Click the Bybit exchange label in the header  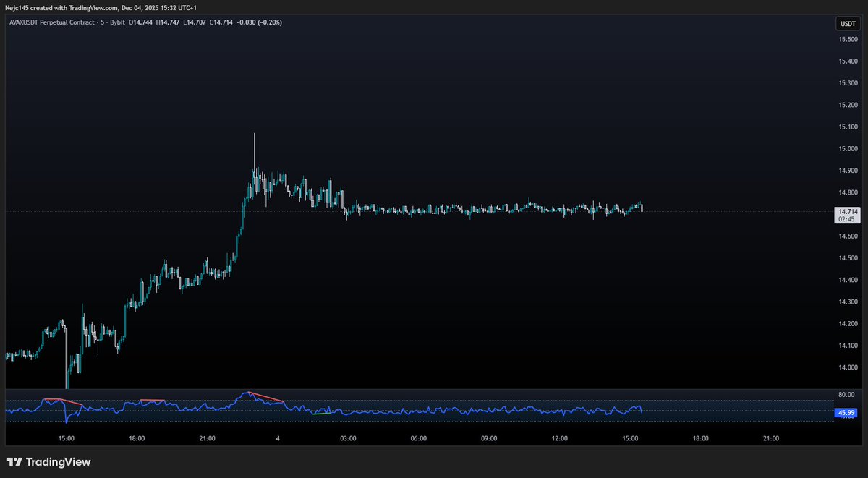click(x=117, y=22)
